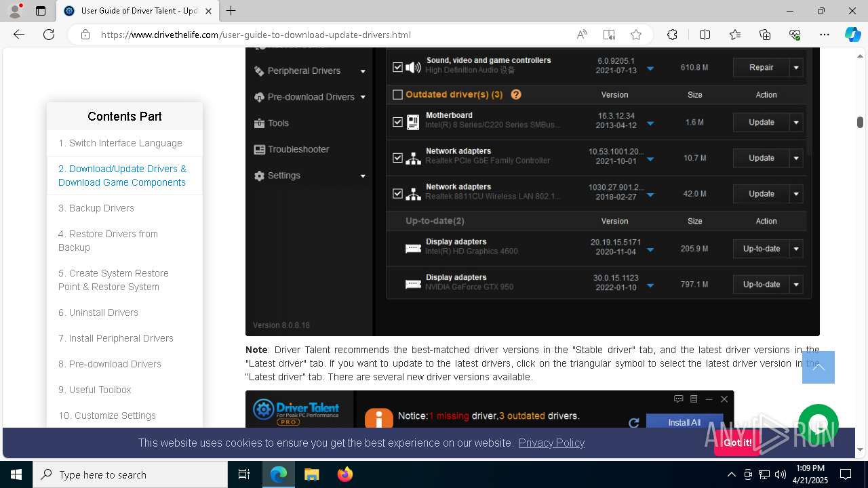
Task: Click the Windows taskbar search box
Action: [x=130, y=474]
